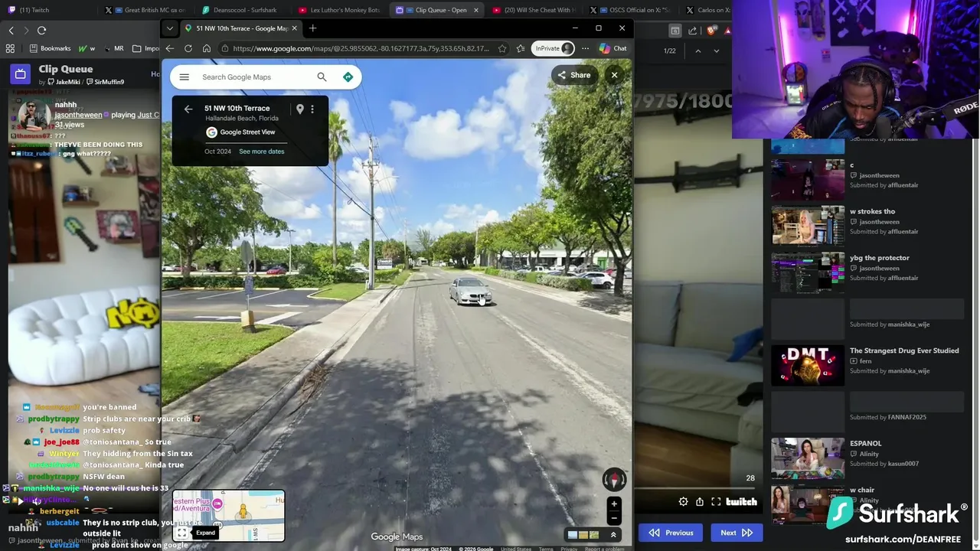
Task: Click the Google Maps search magnifier icon
Action: 322,77
